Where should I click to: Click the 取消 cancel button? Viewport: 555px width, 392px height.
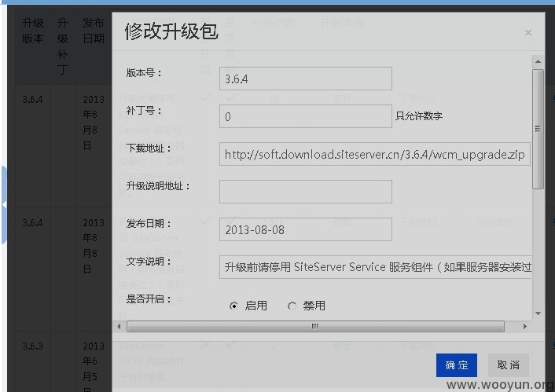click(508, 365)
